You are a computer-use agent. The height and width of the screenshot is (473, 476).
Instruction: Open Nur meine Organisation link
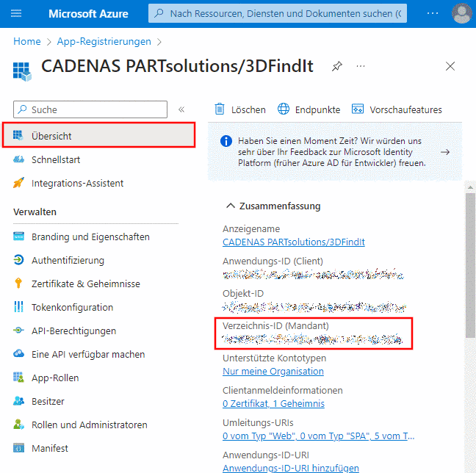pos(273,372)
